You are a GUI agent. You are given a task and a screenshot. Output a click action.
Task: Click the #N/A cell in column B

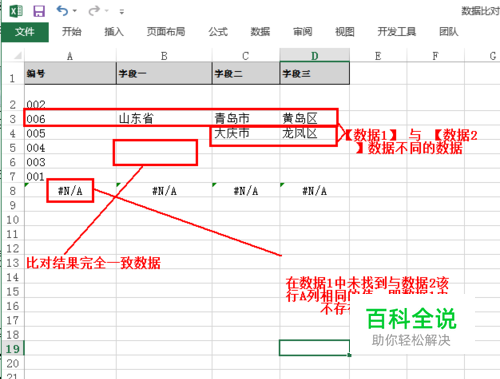164,191
